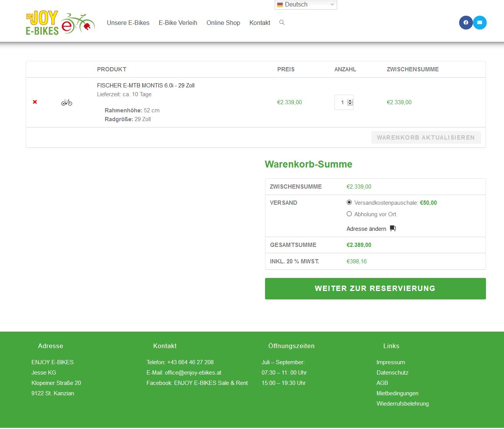Select Abholung vor Ort option

(349, 214)
